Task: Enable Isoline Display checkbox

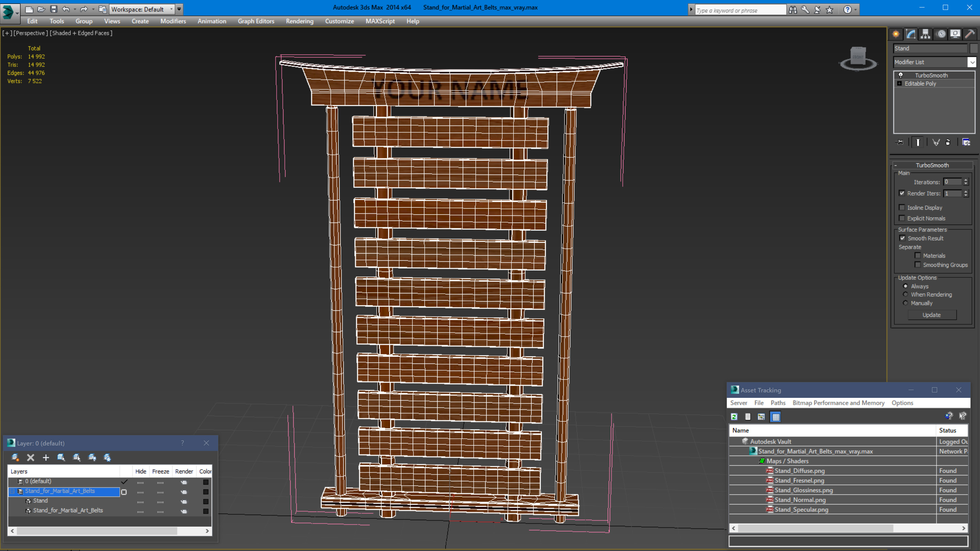Action: click(902, 207)
